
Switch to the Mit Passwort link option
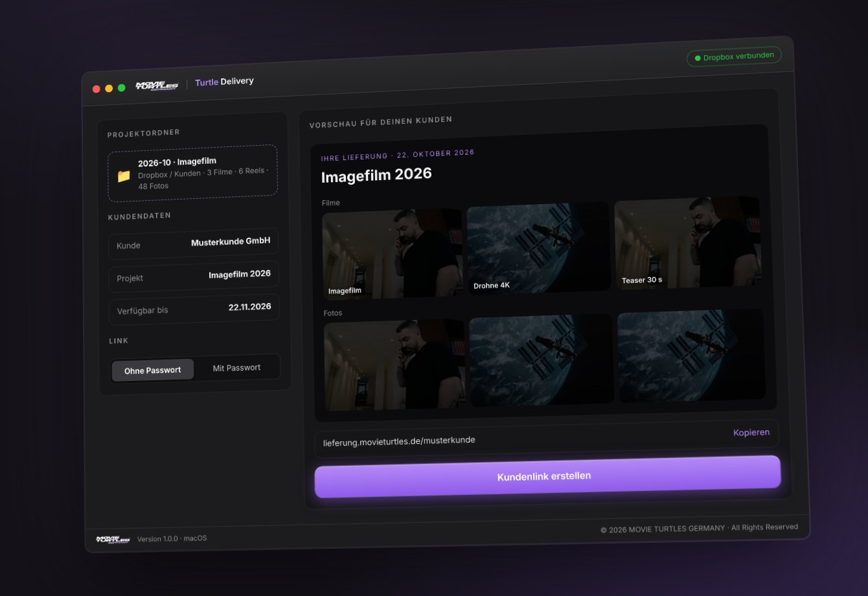[236, 368]
